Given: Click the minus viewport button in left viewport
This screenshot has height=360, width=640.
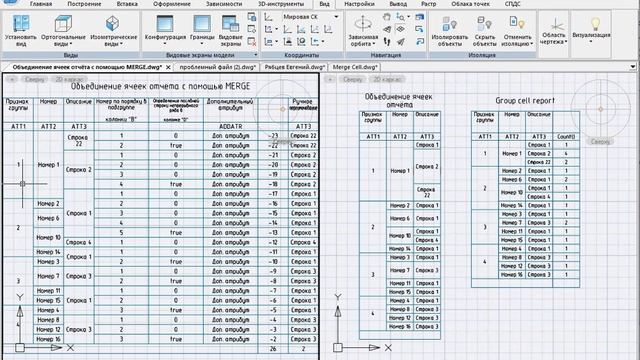Looking at the screenshot, I should (12, 79).
